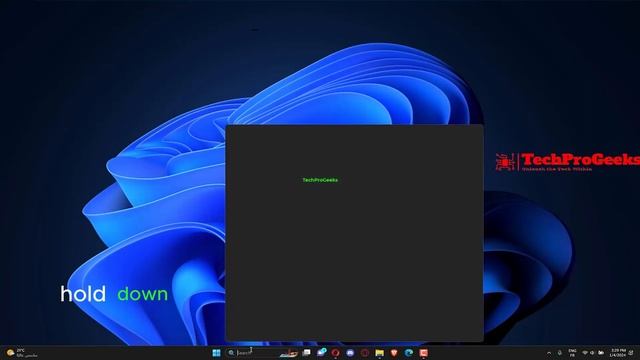Open the Microsoft Edge taskbar icon

point(409,353)
